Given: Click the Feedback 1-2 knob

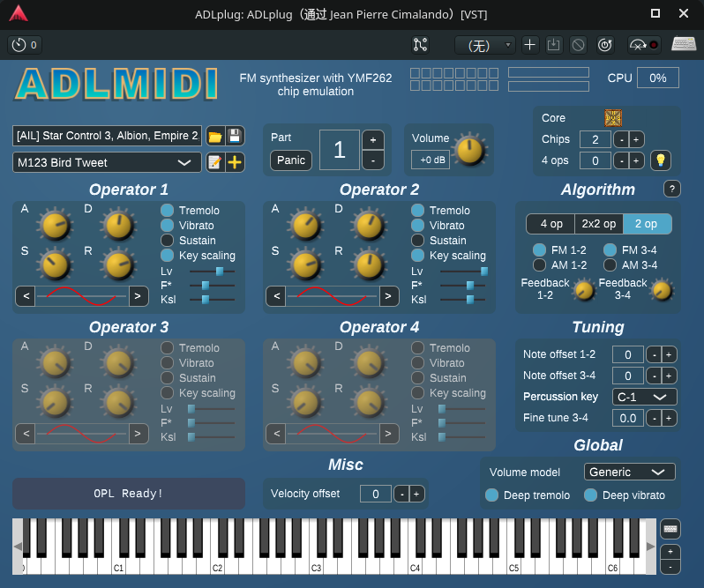Looking at the screenshot, I should coord(584,290).
